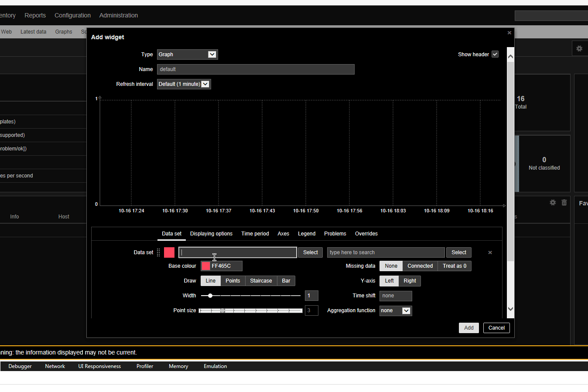Click the dashboard settings gear icon
The width and height of the screenshot is (588, 392).
click(x=579, y=48)
